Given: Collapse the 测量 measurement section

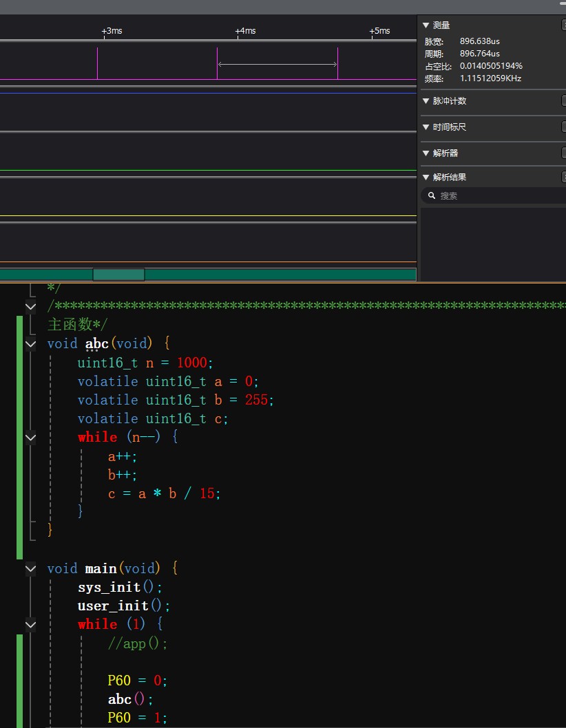Looking at the screenshot, I should click(426, 25).
